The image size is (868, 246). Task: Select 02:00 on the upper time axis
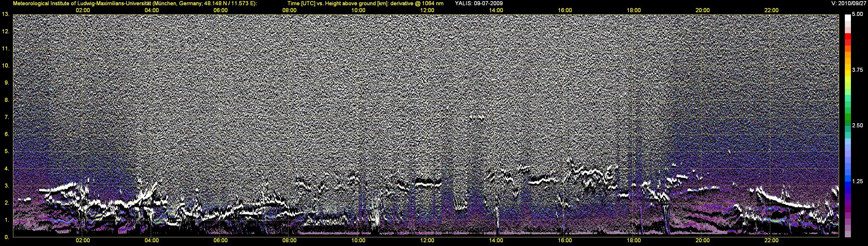point(83,10)
